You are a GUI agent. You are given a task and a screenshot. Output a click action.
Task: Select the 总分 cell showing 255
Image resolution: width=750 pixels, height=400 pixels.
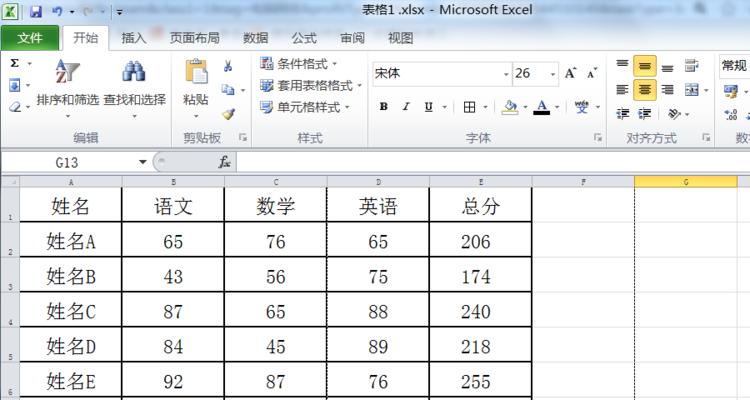(x=481, y=381)
